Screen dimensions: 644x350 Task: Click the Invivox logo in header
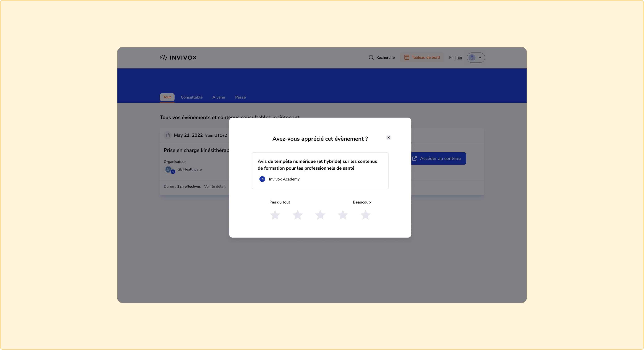click(178, 58)
